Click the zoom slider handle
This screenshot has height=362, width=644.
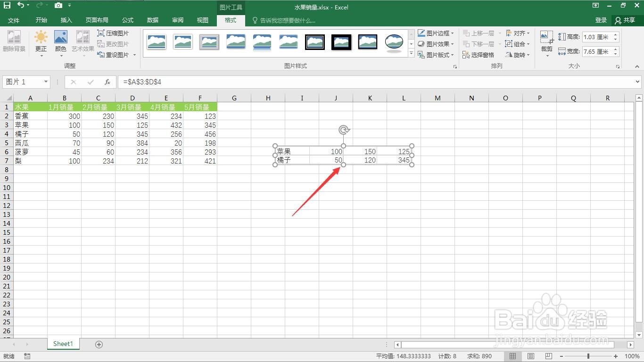tap(588, 356)
